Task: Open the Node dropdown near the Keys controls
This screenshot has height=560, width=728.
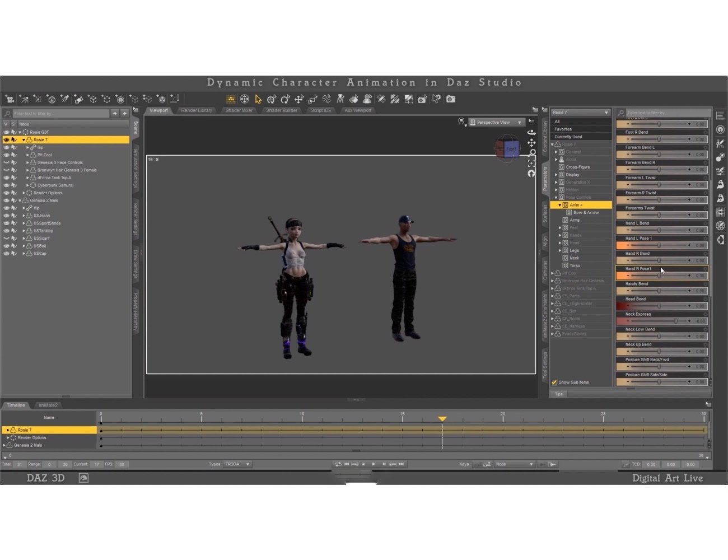Action: point(514,464)
